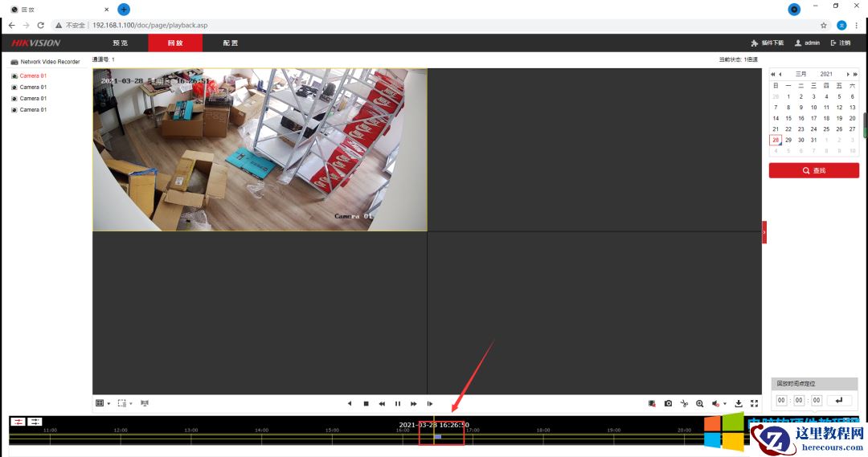
Task: Click the black-arrow timeline icon
Action: click(x=35, y=422)
